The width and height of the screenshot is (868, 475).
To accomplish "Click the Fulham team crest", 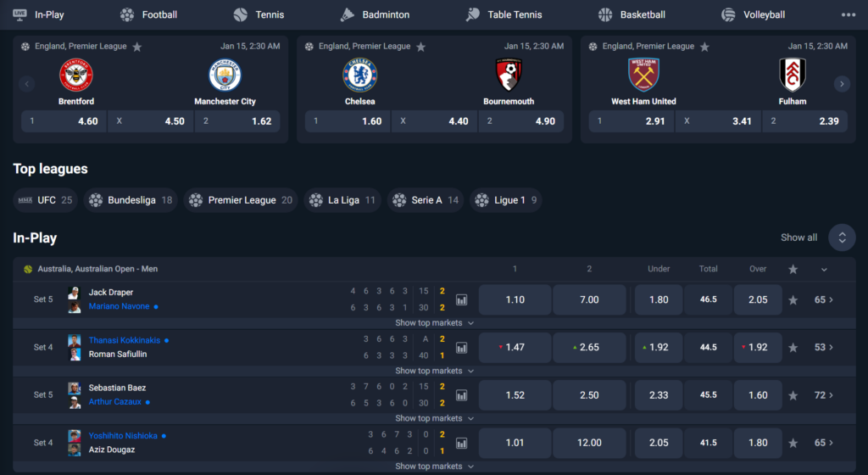I will pyautogui.click(x=793, y=75).
